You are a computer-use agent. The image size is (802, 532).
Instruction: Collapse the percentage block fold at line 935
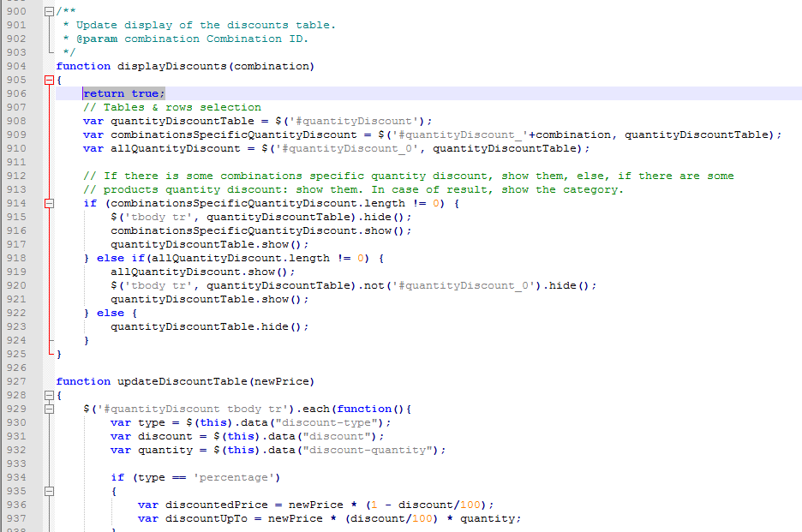coord(49,491)
